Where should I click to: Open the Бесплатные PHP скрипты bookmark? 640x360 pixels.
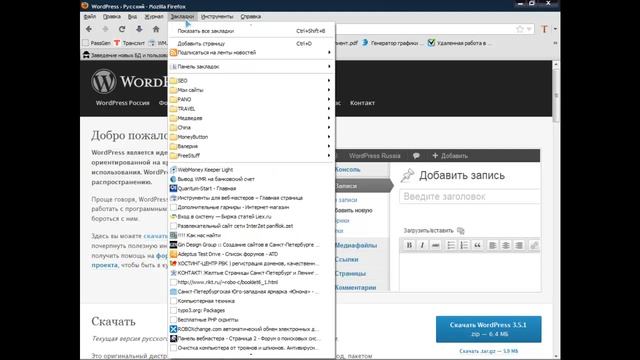tap(250, 320)
